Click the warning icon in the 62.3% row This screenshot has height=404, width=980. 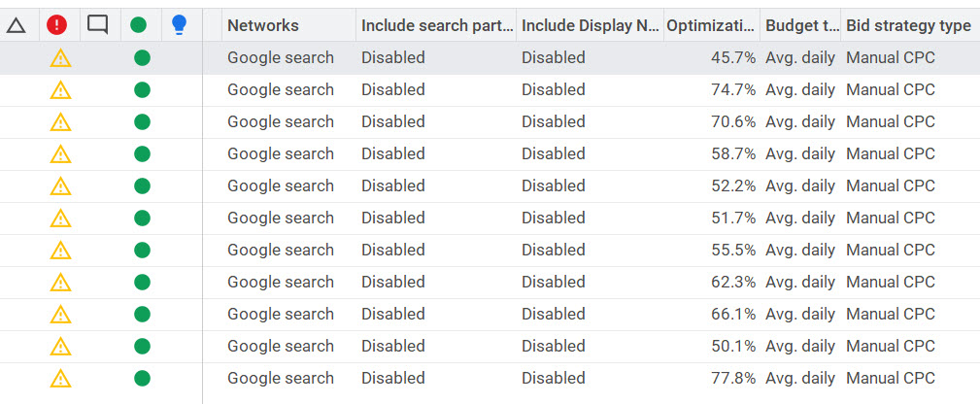[x=60, y=283]
